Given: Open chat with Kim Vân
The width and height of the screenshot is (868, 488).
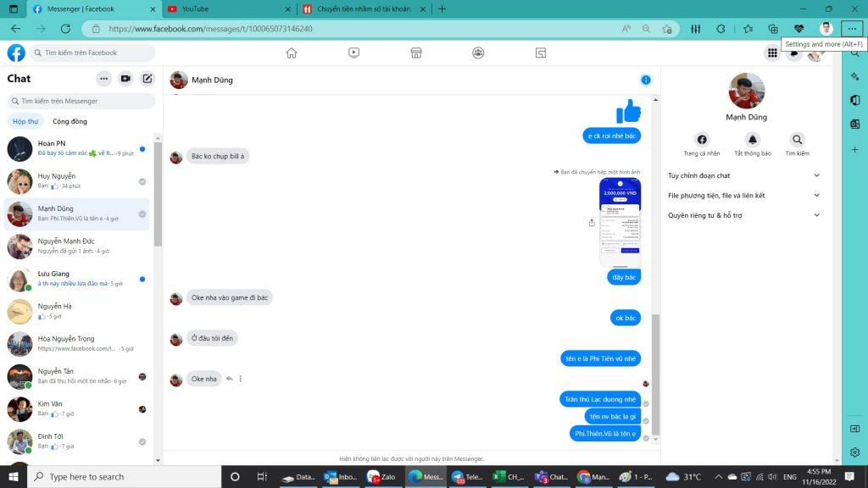Looking at the screenshot, I should coord(77,409).
